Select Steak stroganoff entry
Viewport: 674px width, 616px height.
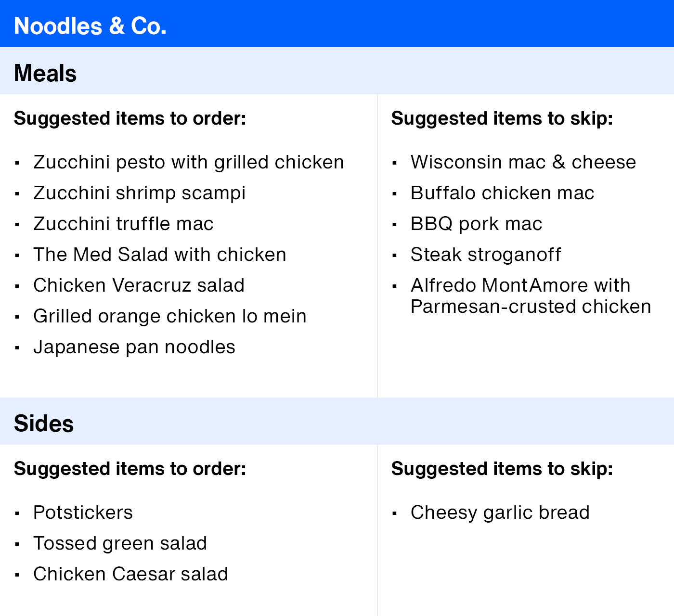[x=486, y=255]
